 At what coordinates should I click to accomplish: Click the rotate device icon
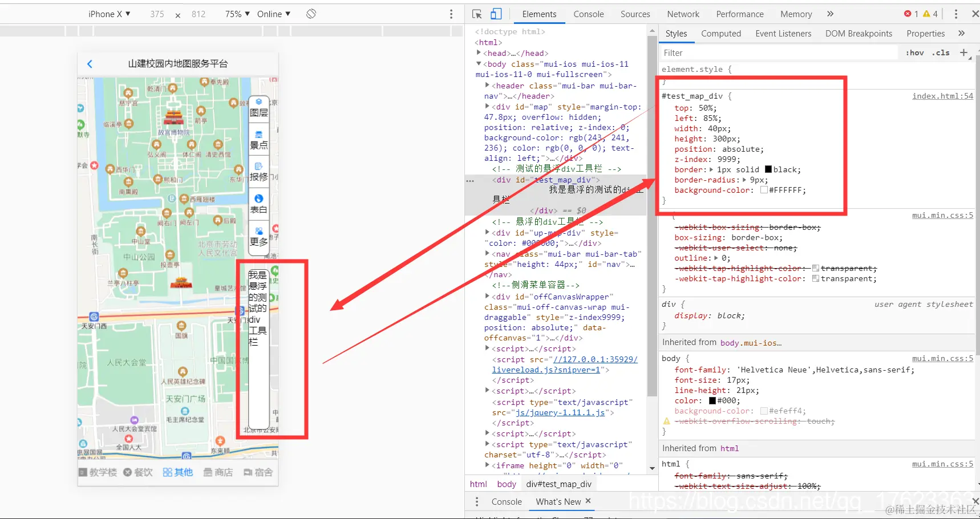tap(311, 14)
